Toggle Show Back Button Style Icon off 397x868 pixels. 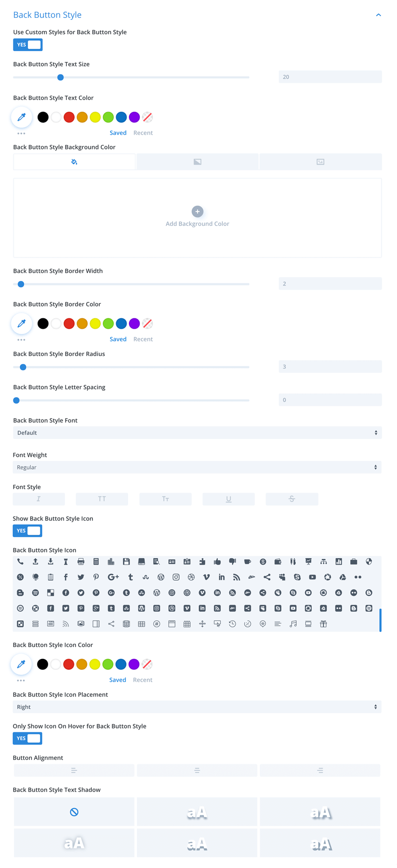click(27, 531)
